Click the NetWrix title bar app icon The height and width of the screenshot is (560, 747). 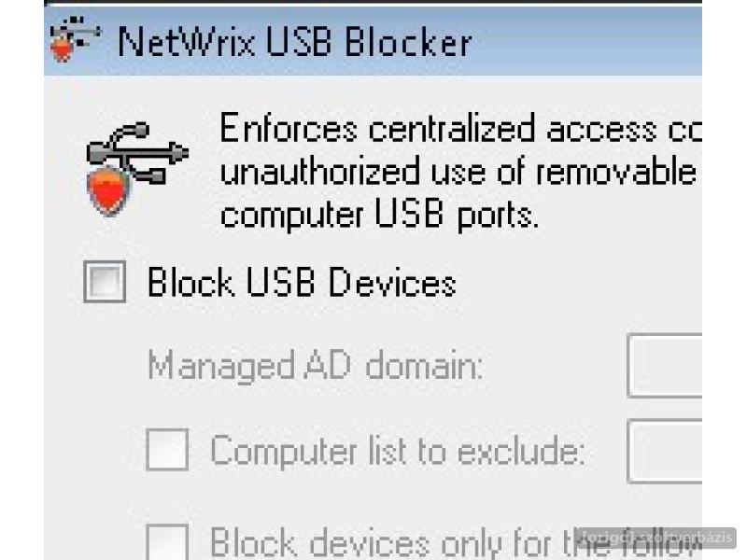pyautogui.click(x=76, y=39)
